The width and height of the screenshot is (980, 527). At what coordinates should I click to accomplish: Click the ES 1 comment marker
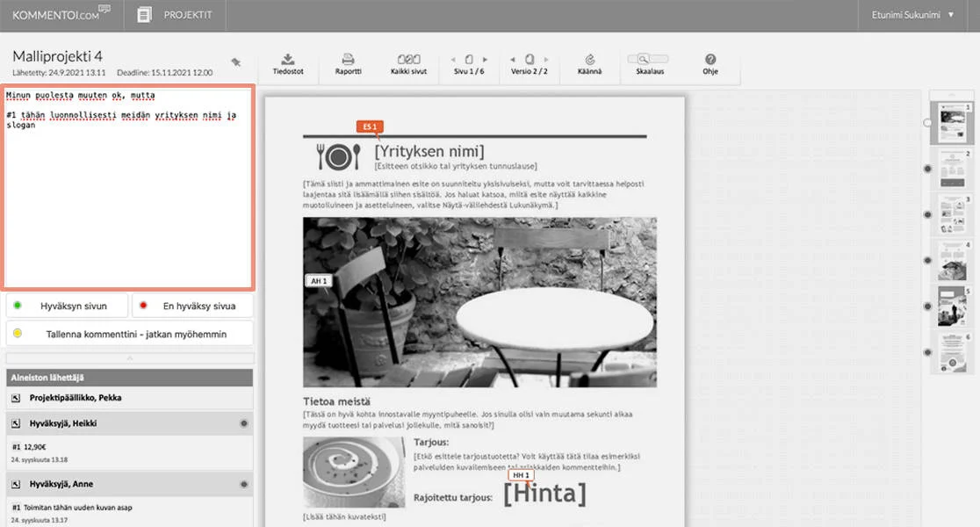pos(369,126)
